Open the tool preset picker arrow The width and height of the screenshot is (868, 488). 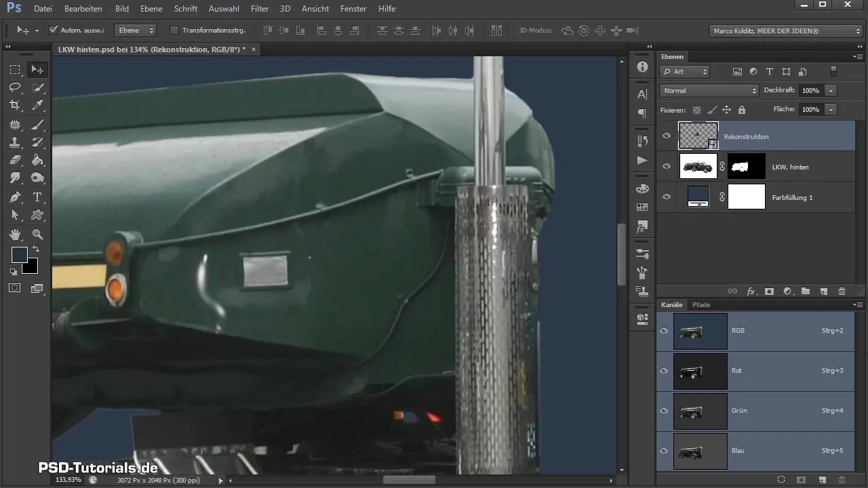click(x=37, y=30)
